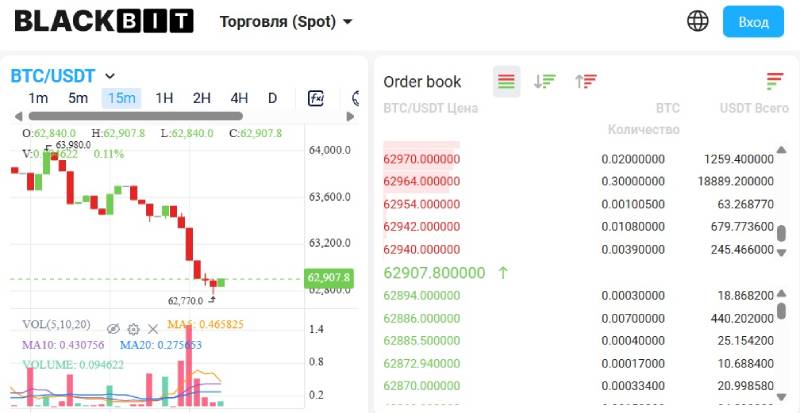Click the 62,770.0 low marker on chart

pyautogui.click(x=185, y=301)
